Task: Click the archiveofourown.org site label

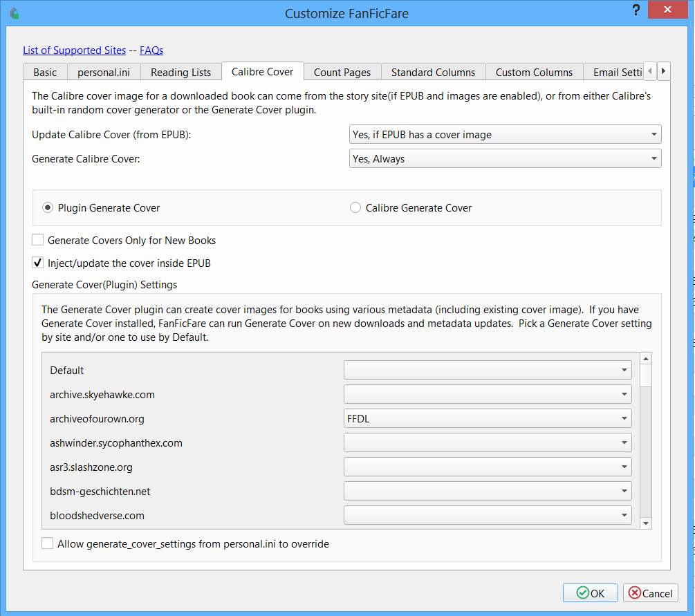Action: coord(97,419)
